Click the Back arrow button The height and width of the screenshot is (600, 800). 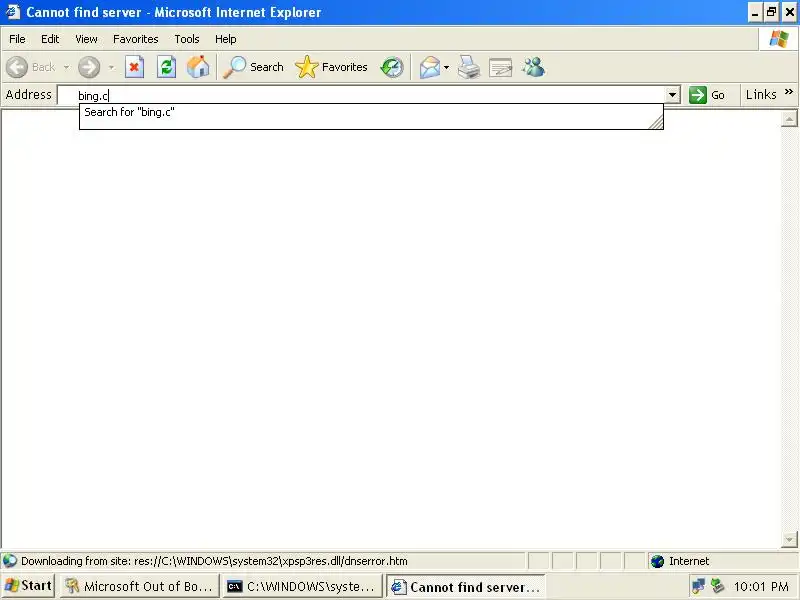click(x=17, y=67)
